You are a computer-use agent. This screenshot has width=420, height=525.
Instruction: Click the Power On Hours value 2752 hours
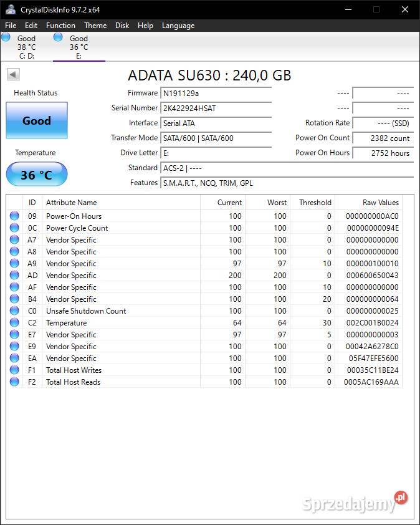point(383,153)
